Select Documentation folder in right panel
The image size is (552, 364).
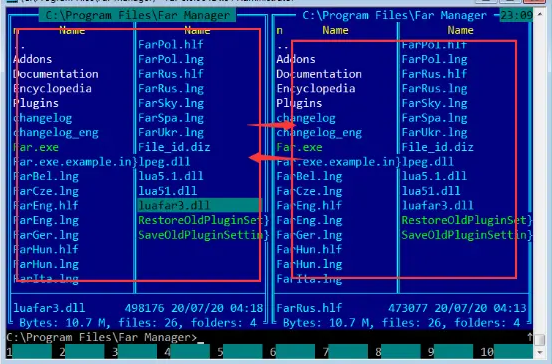coord(319,74)
